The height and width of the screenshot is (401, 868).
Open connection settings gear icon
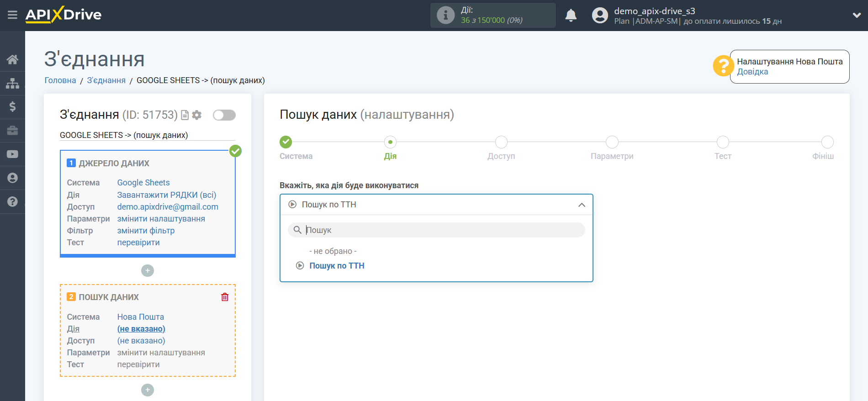click(x=197, y=115)
